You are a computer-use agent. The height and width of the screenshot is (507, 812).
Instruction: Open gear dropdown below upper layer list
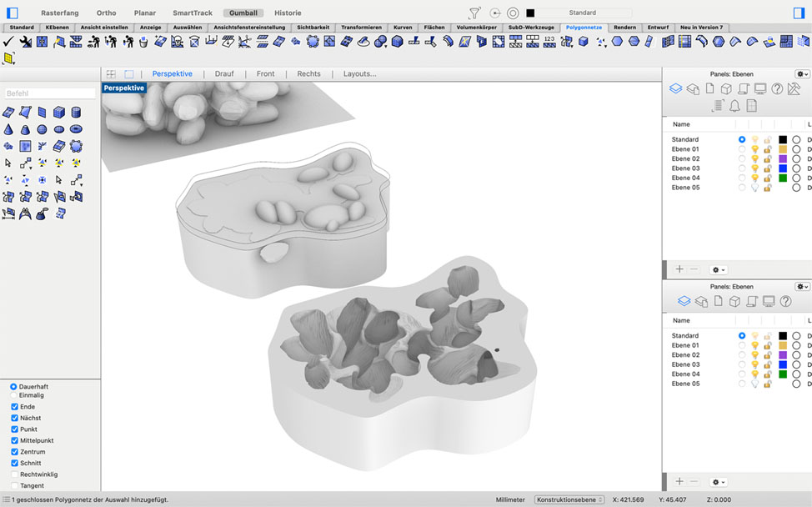[717, 269]
